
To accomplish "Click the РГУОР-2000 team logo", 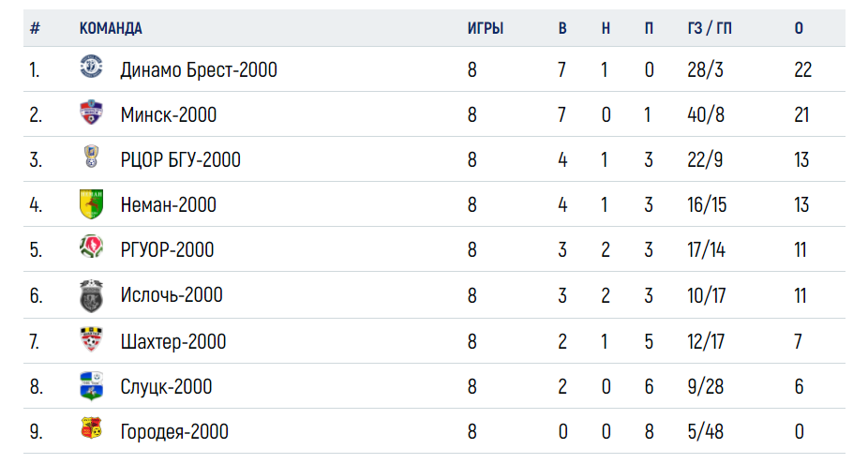I will [91, 247].
